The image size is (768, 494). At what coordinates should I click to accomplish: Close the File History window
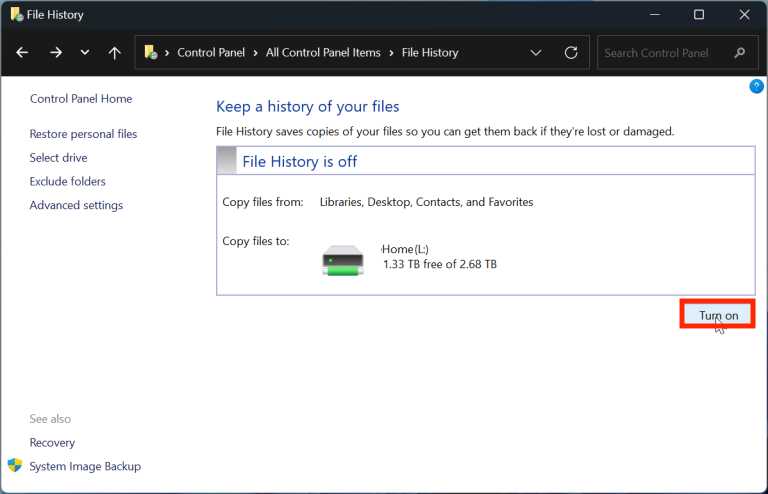click(x=744, y=15)
